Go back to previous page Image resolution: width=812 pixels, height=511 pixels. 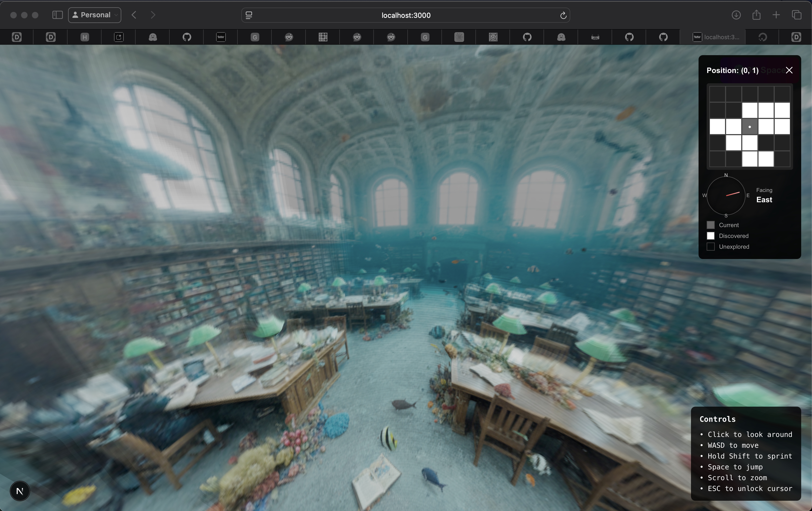(x=134, y=15)
